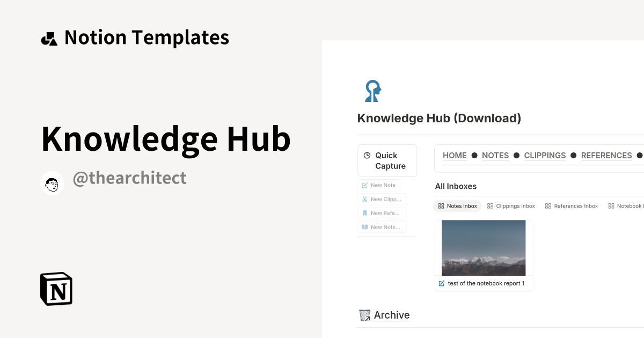Image resolution: width=644 pixels, height=338 pixels.
Task: Select the New Clipping scissors icon
Action: click(x=364, y=199)
